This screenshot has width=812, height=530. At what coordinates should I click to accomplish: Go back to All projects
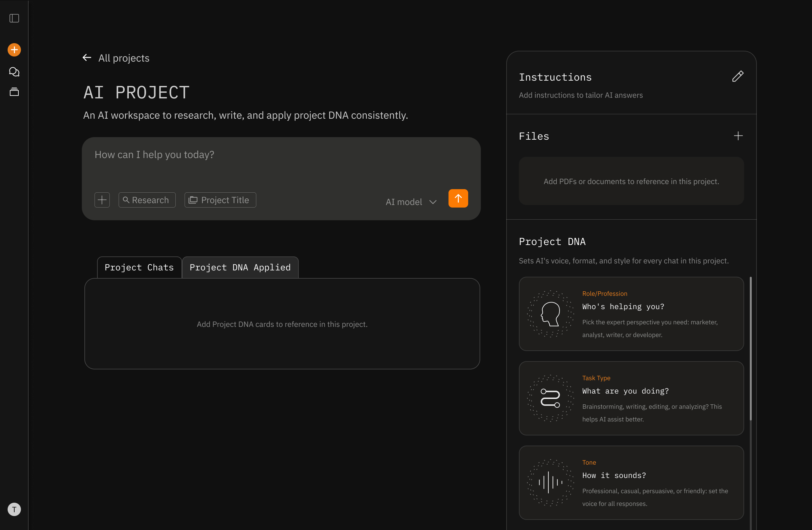(116, 58)
